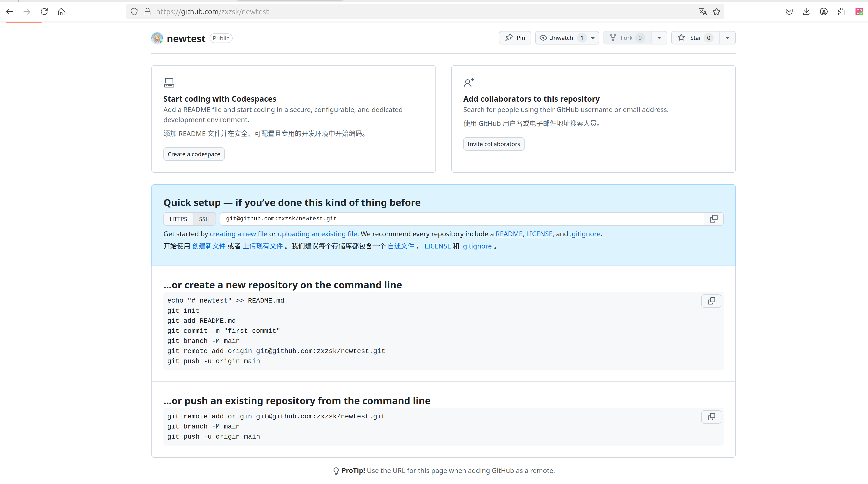Open the extensions puzzle icon

tap(841, 12)
